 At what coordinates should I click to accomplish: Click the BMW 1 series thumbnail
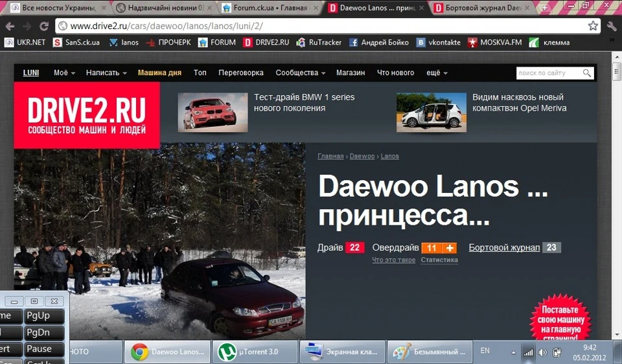213,112
